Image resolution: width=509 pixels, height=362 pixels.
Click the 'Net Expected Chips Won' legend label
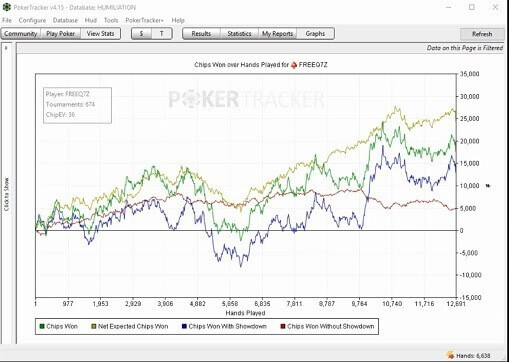pyautogui.click(x=133, y=327)
